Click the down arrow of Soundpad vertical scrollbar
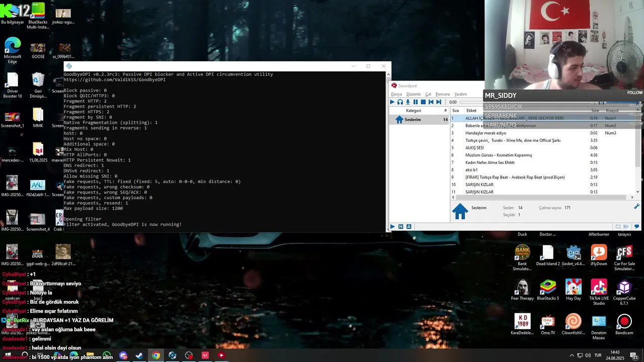644x362 pixels. 638,192
